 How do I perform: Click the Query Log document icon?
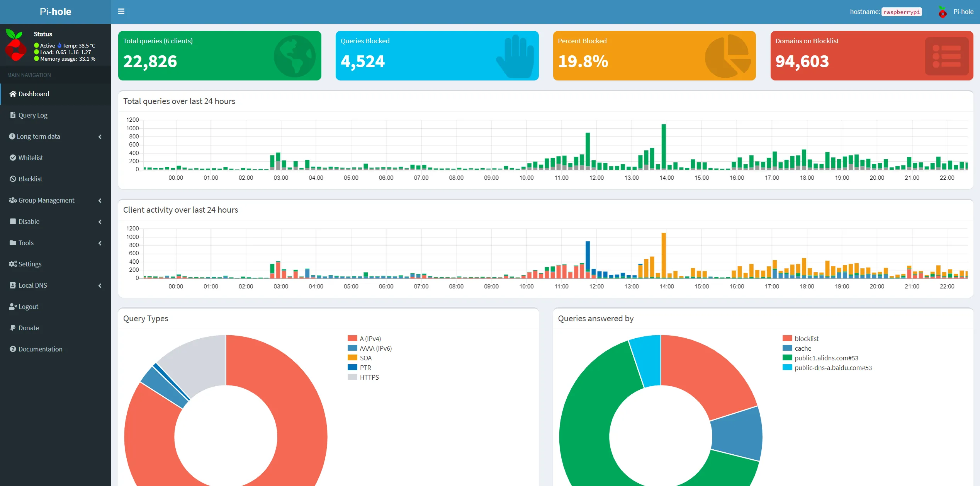point(13,115)
